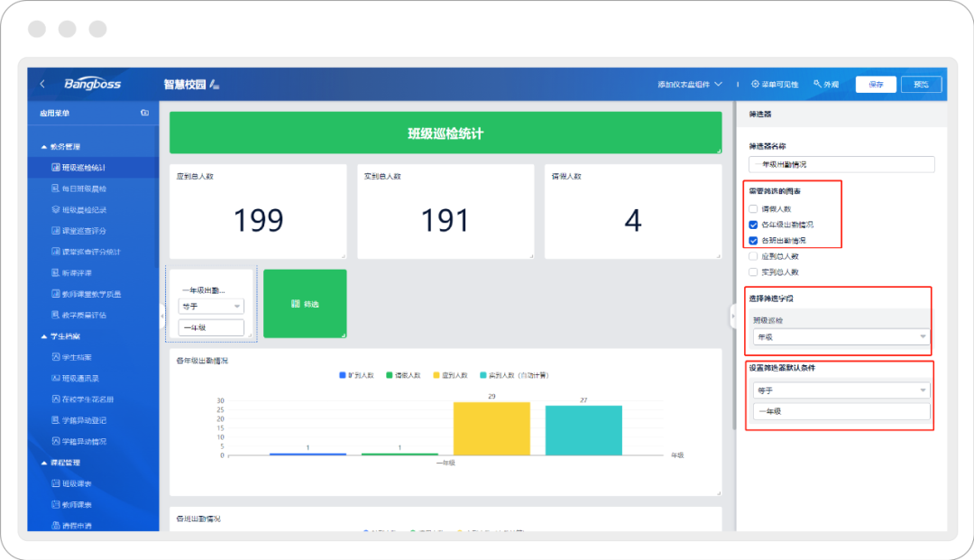Click the 菜单可见性 gear icon
Viewport: 974px width, 560px height.
[756, 84]
